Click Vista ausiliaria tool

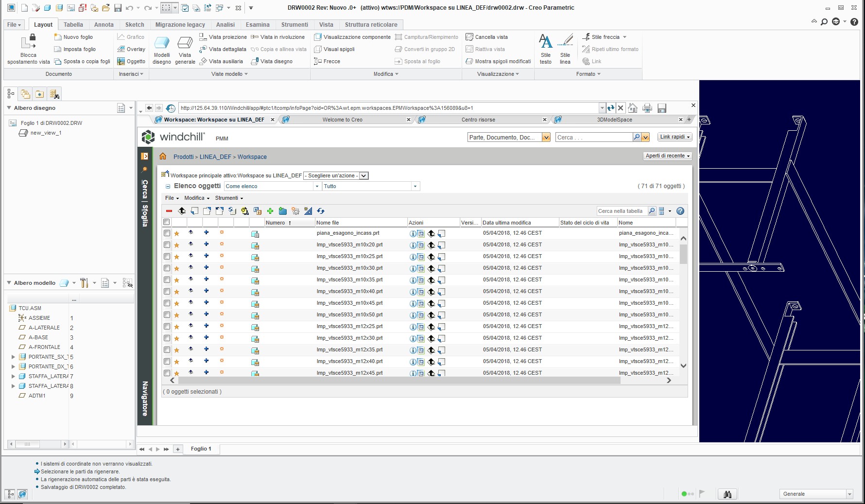tap(221, 61)
